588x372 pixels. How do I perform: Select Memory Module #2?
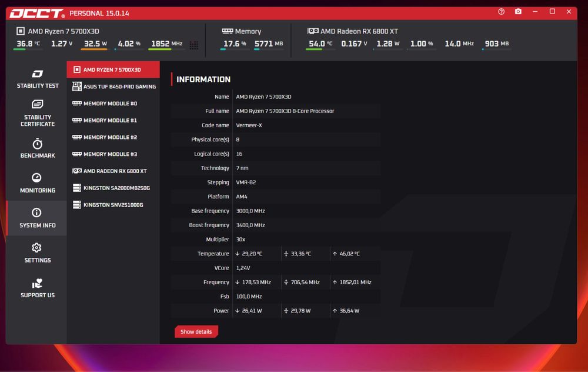(x=113, y=137)
